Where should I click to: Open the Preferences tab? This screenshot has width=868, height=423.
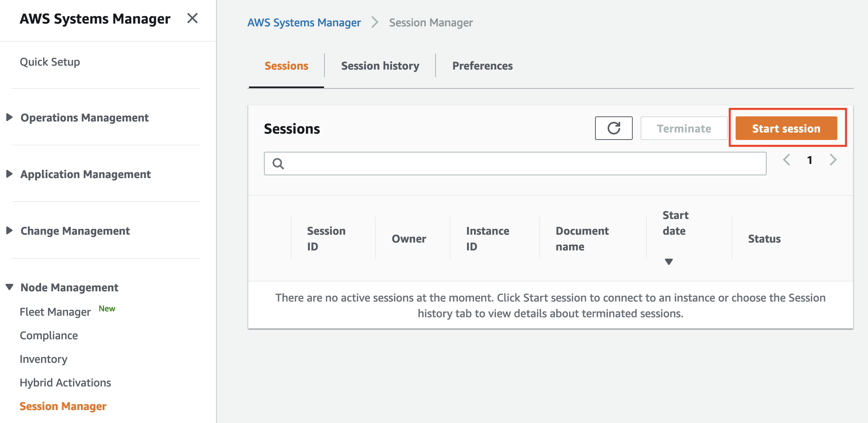tap(483, 65)
